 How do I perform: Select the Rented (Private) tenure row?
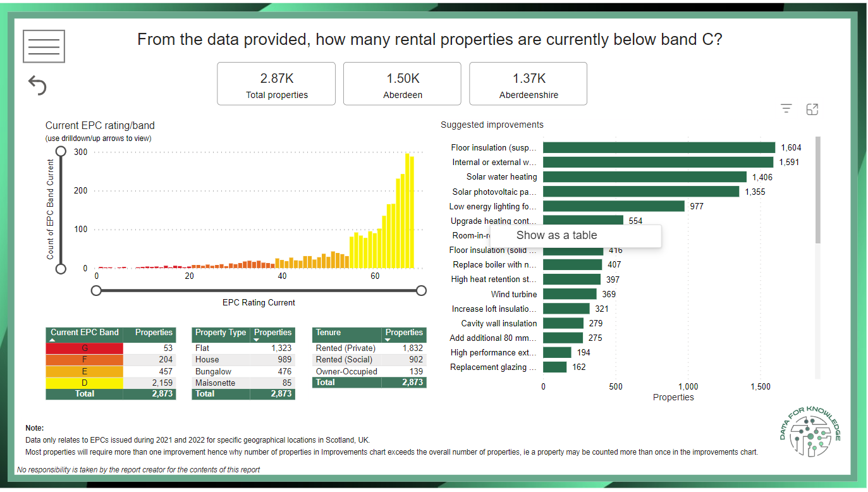(345, 348)
